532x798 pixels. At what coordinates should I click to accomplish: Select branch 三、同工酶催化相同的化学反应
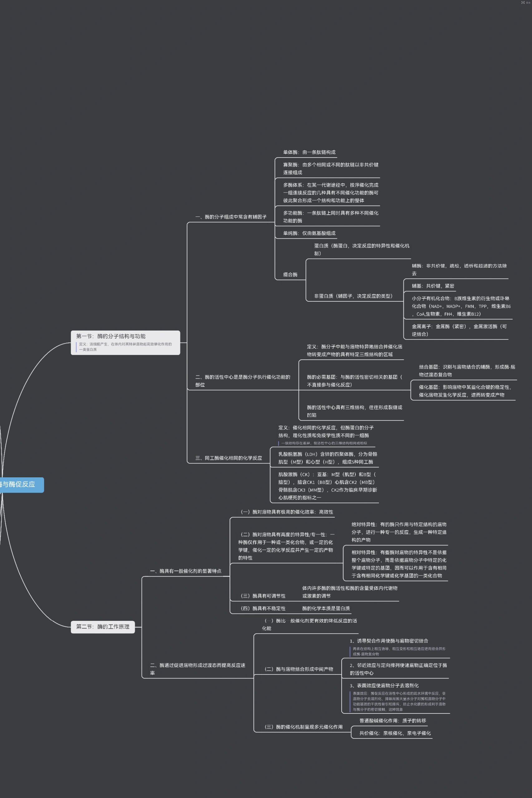[x=228, y=458]
